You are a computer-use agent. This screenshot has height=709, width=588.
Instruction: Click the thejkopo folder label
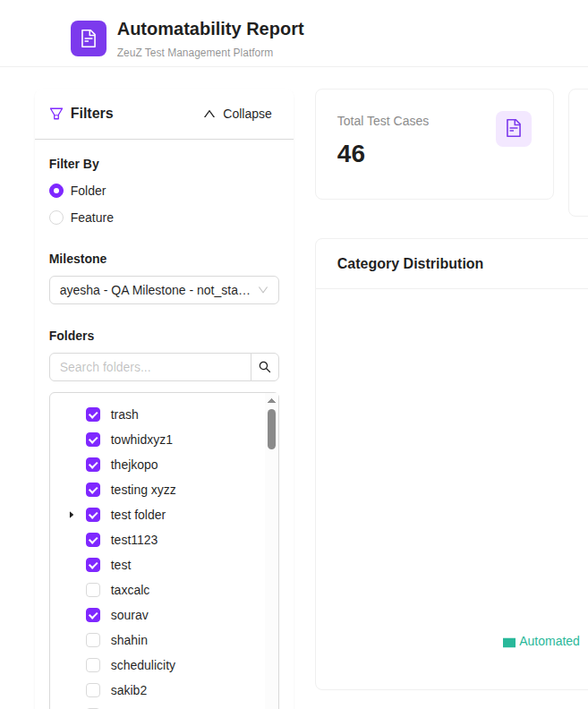(134, 465)
